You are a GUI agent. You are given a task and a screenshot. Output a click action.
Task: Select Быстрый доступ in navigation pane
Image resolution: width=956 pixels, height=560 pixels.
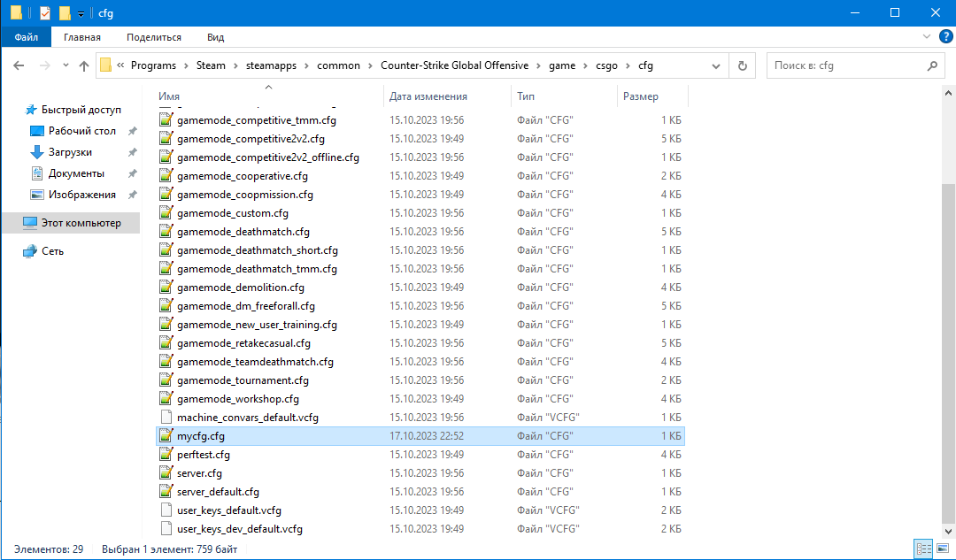tap(73, 110)
